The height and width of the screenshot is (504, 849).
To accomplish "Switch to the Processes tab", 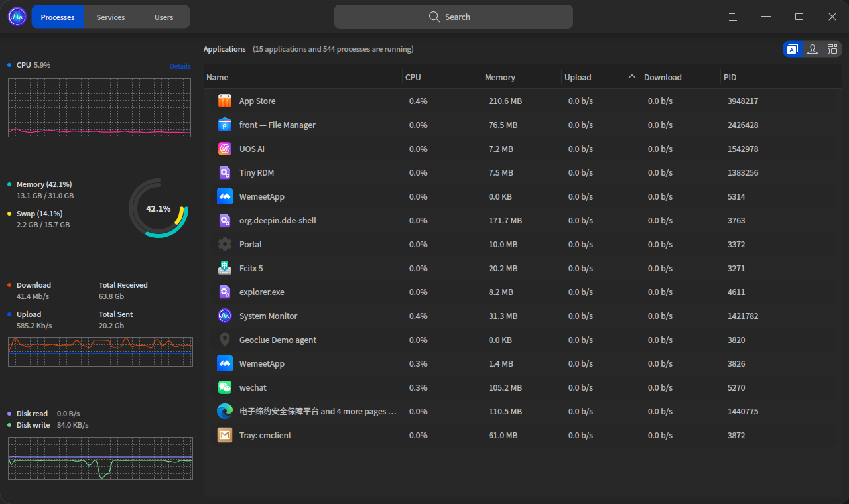I will tap(58, 17).
